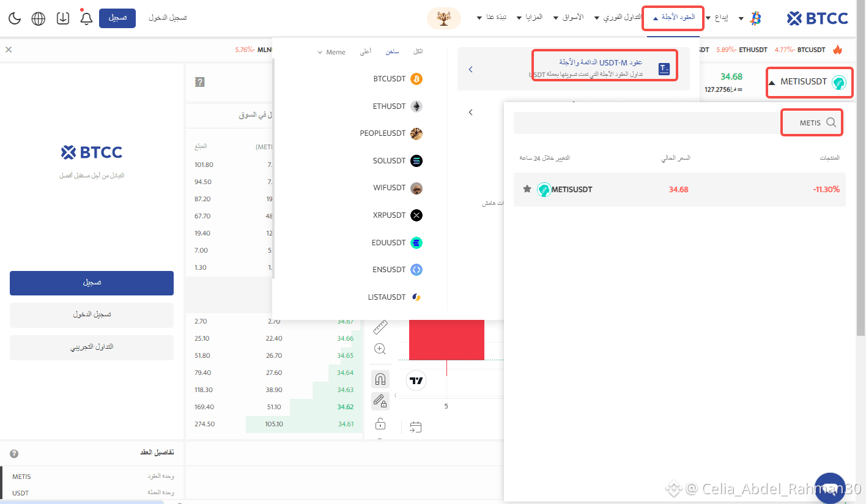This screenshot has height=504, width=866.
Task: Toggle dark mode moon icon
Action: 15,18
